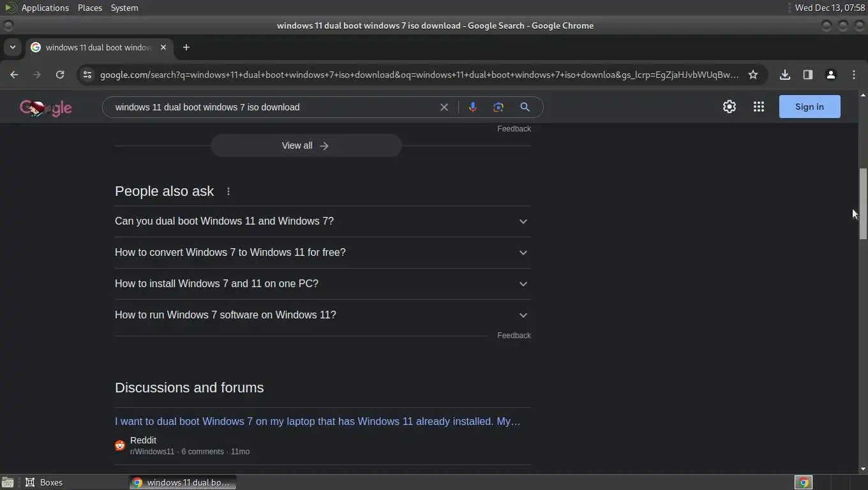
Task: Open Google quick settings gear
Action: point(730,107)
